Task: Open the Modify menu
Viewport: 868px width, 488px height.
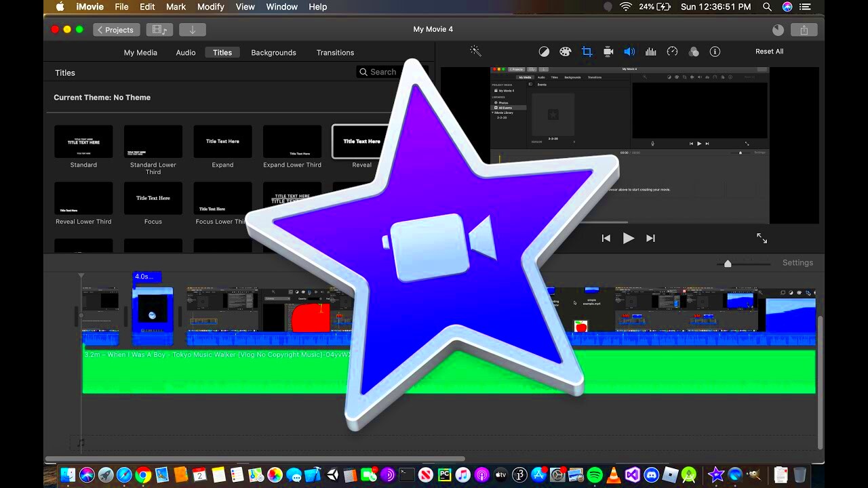Action: tap(211, 7)
